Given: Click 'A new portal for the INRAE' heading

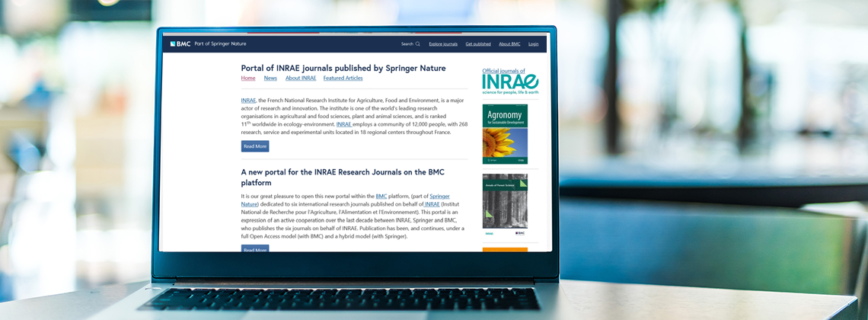Looking at the screenshot, I should pos(343,178).
